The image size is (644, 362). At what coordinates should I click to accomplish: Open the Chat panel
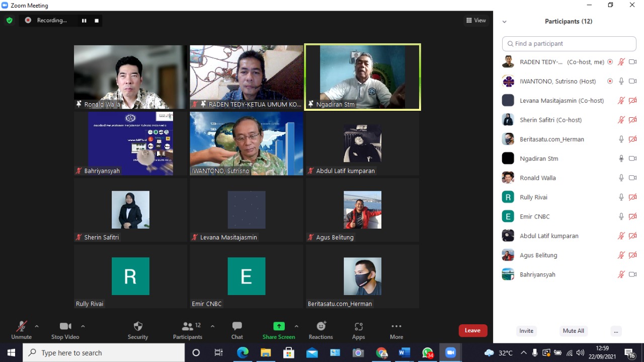click(237, 330)
